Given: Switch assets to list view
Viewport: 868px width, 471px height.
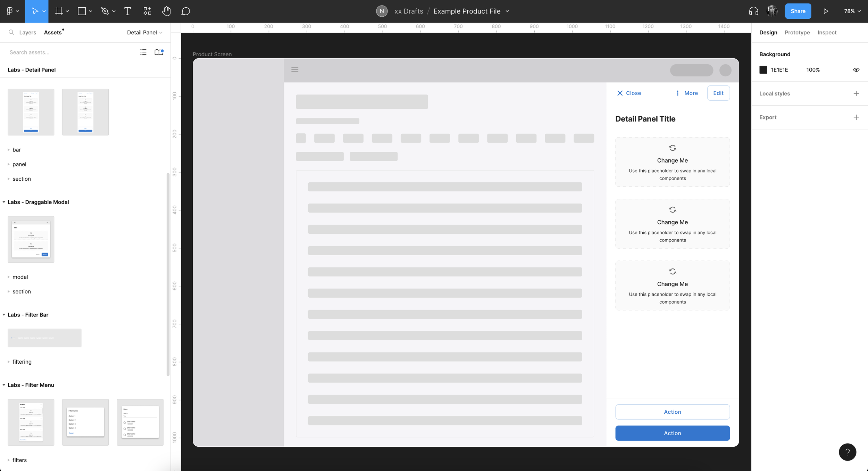Looking at the screenshot, I should pos(143,52).
